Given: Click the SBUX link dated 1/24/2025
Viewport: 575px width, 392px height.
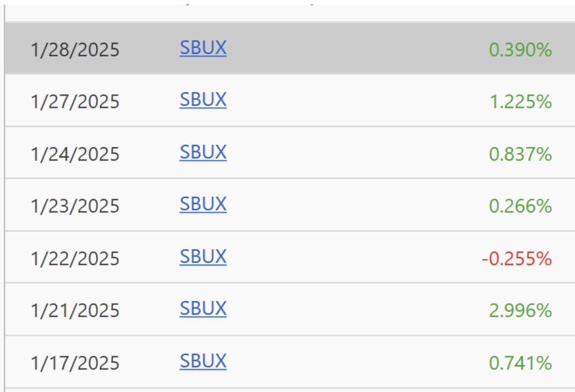Looking at the screenshot, I should [203, 152].
